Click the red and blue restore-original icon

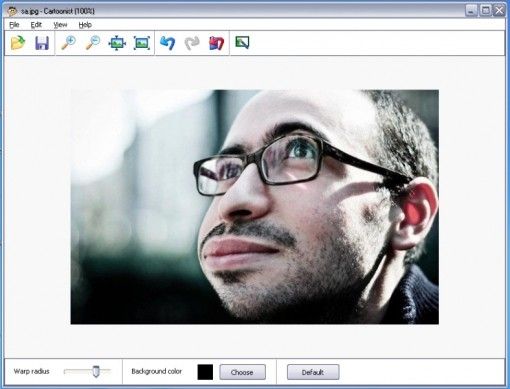click(x=216, y=43)
